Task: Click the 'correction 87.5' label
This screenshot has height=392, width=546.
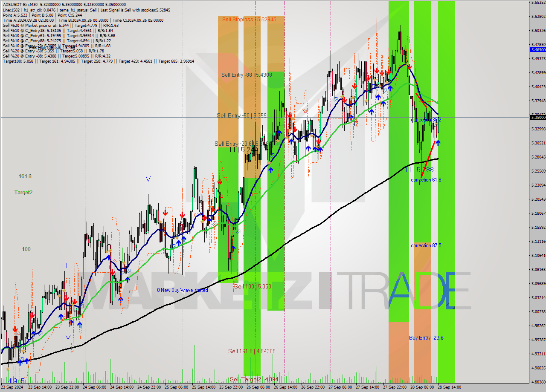Action: pyautogui.click(x=426, y=245)
